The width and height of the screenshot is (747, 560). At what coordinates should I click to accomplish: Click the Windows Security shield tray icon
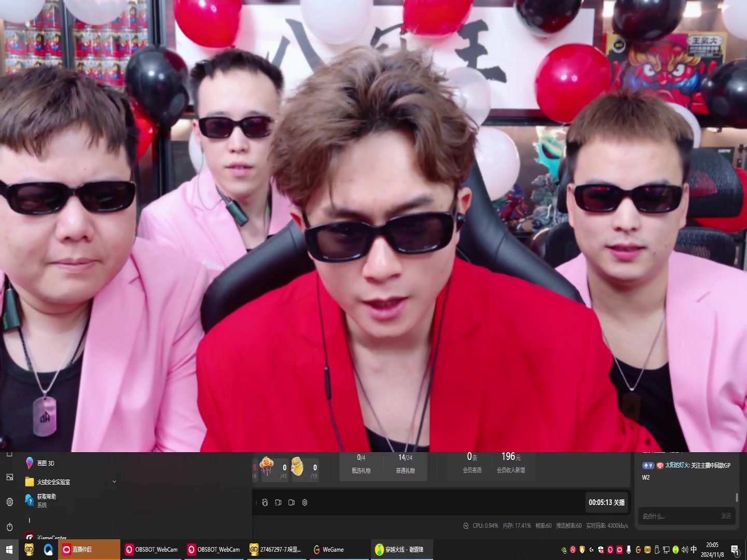(601, 550)
